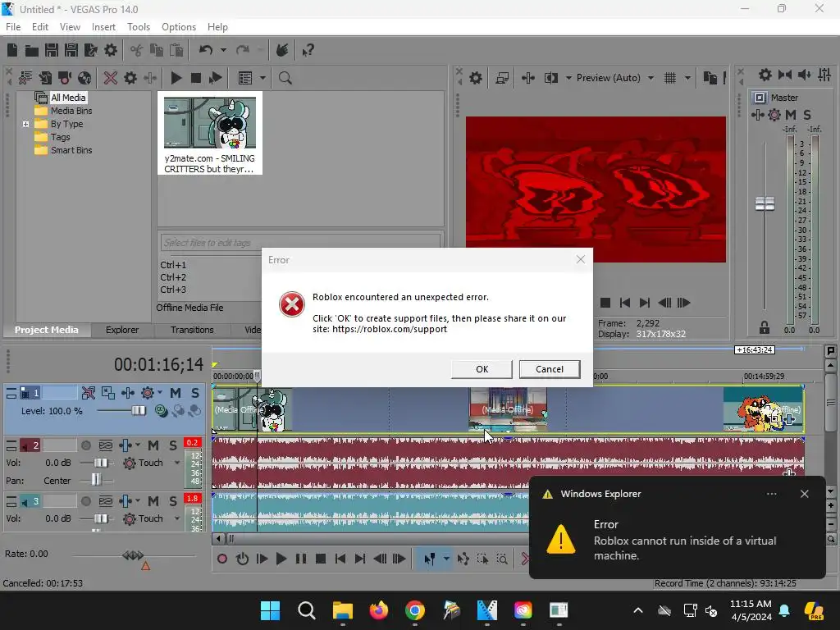Screen dimensions: 840x630
Task: Mute video track 1
Action: [176, 393]
